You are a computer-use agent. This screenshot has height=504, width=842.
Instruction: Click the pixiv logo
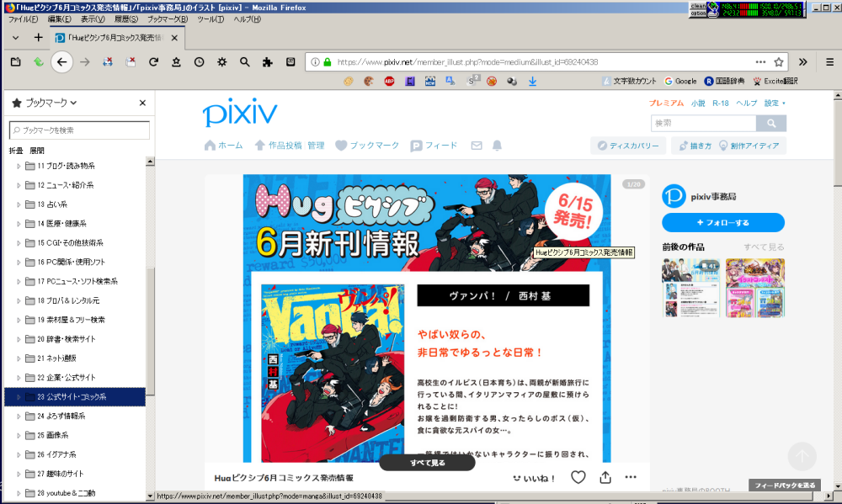pyautogui.click(x=240, y=112)
